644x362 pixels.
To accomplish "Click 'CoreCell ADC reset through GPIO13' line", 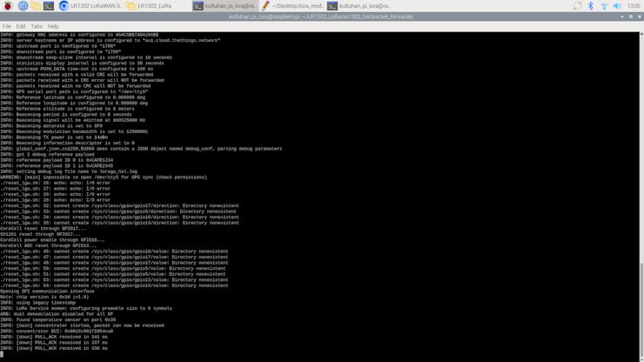I will [x=49, y=245].
